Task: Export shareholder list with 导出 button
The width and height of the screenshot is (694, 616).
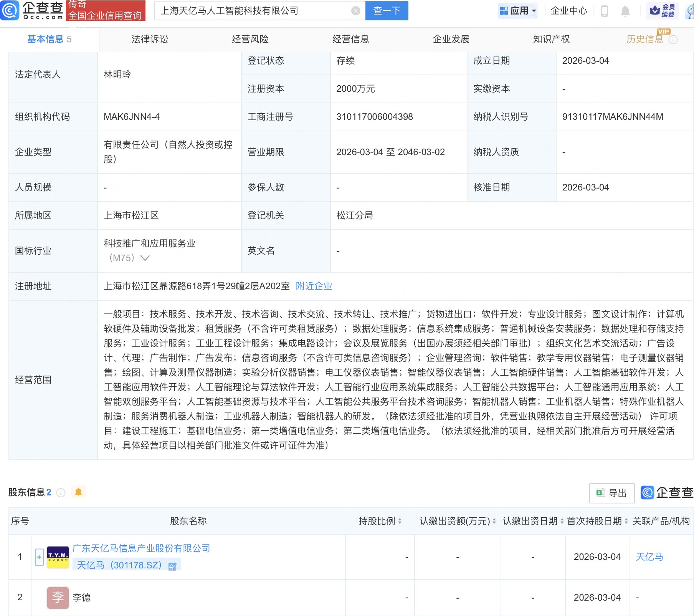Action: click(x=611, y=493)
